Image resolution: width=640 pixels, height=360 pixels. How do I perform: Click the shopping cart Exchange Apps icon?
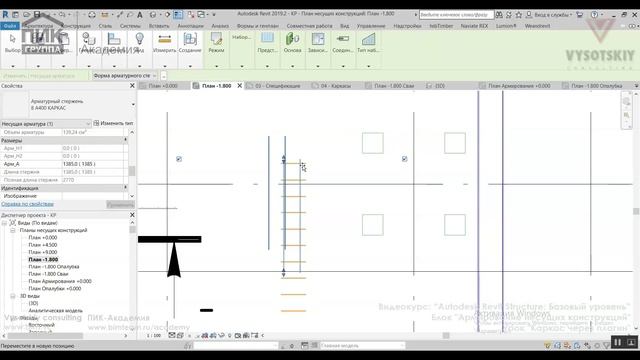pos(580,15)
